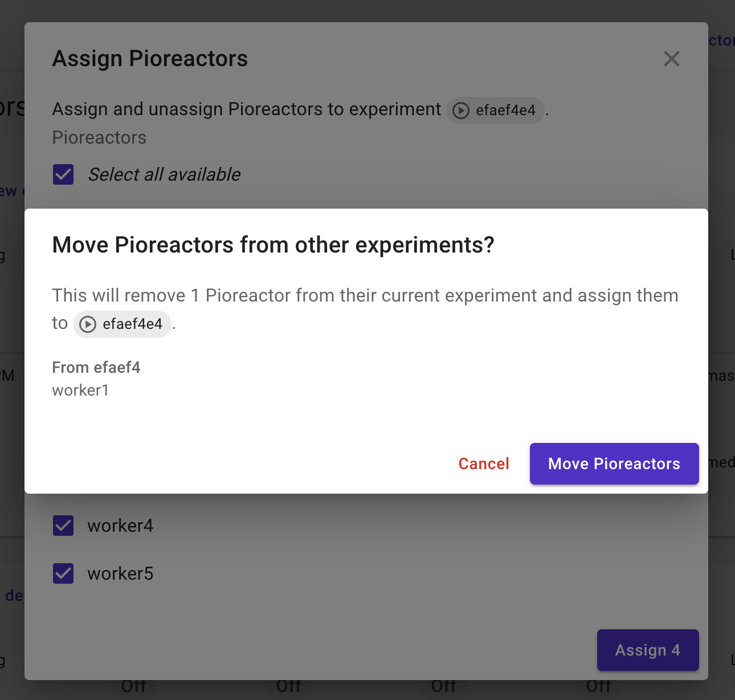Close the Assign Pioreactors dialog with X

(672, 59)
